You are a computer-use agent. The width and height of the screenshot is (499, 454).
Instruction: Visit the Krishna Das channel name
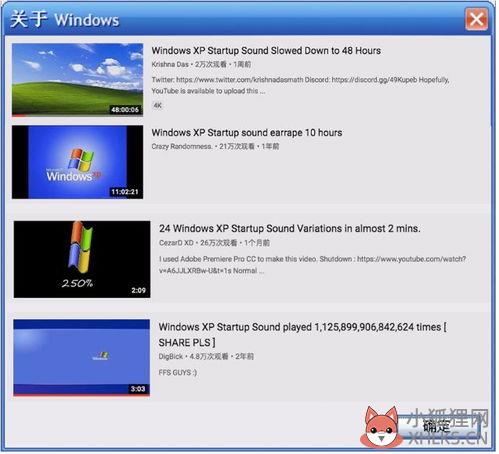[170, 64]
